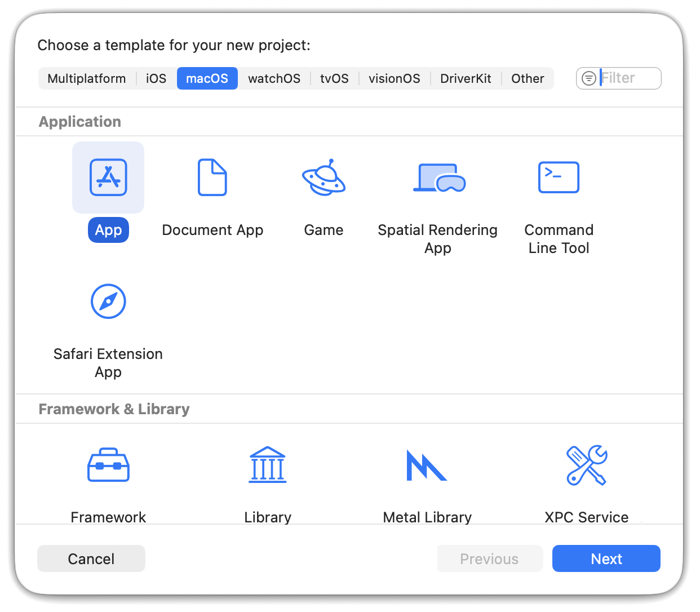Select the XPC Service tools icon
This screenshot has width=700, height=612.
[586, 465]
